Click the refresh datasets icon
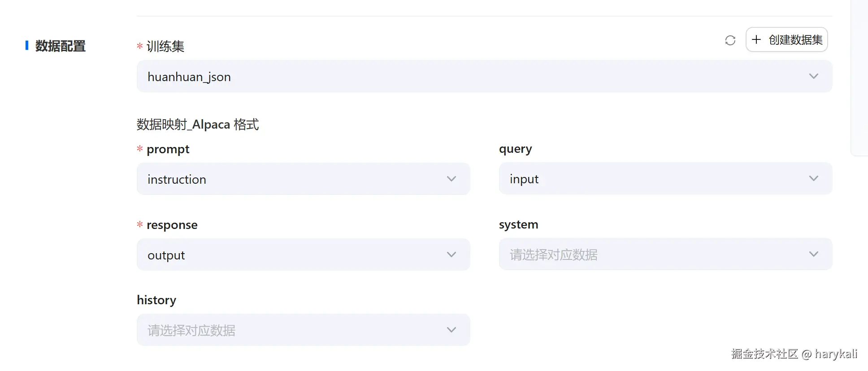Viewport: 868px width, 371px height. [730, 40]
